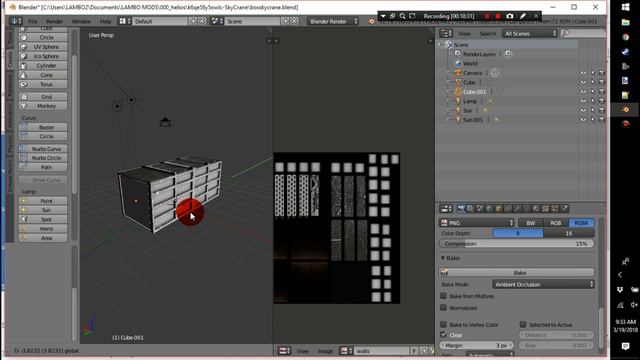
Task: Open the Window menu
Action: coord(81,21)
